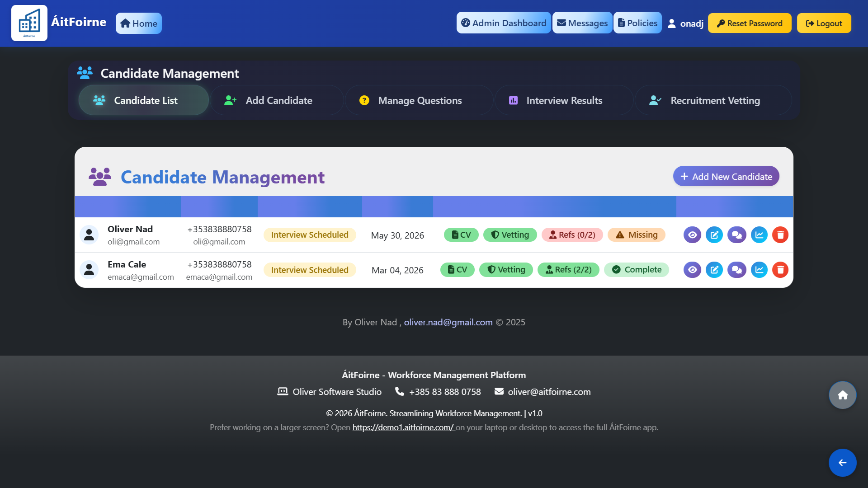Edit Ema Cale's candidate record
The height and width of the screenshot is (488, 868).
pos(714,270)
